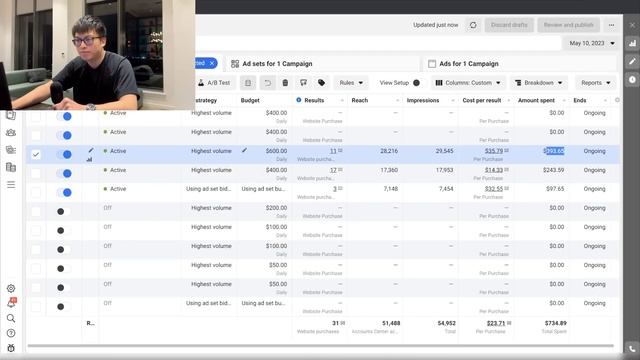Sort by the Ends column header
The image size is (640, 360).
pos(590,100)
